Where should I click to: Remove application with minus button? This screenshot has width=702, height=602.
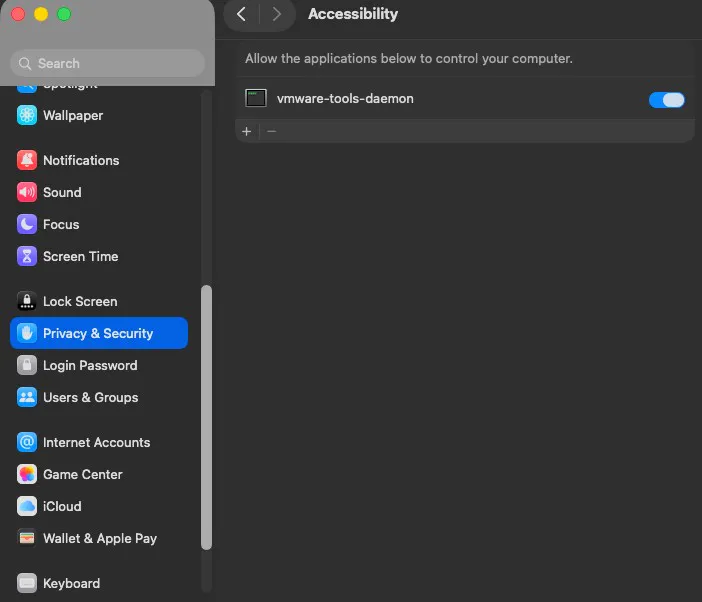(271, 131)
